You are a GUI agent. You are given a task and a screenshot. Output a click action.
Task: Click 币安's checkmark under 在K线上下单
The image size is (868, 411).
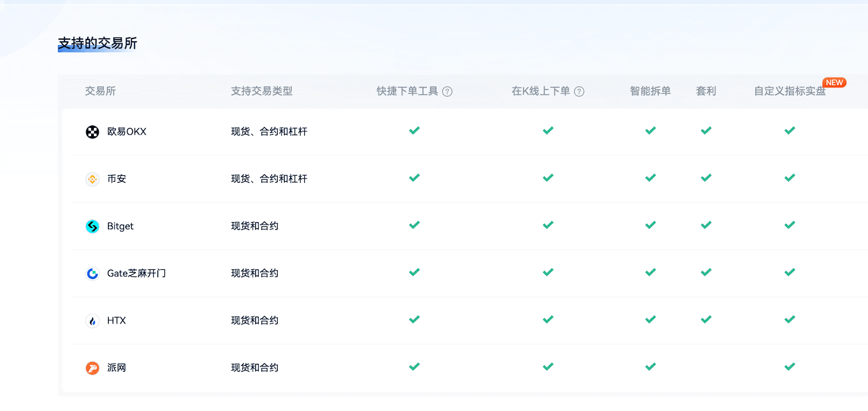548,178
